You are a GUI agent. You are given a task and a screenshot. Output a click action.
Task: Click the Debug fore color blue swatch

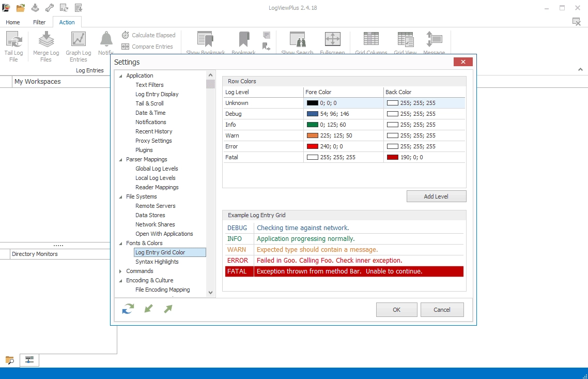[313, 114]
